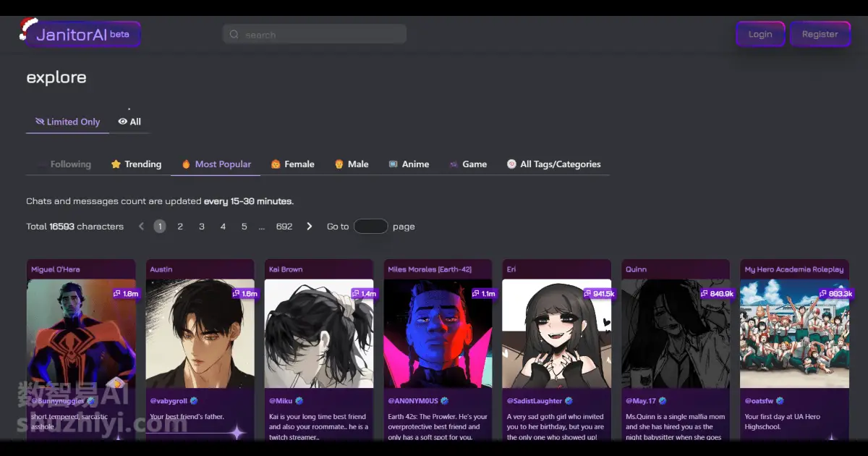The width and height of the screenshot is (868, 456).
Task: Click the Male face icon
Action: coord(339,164)
